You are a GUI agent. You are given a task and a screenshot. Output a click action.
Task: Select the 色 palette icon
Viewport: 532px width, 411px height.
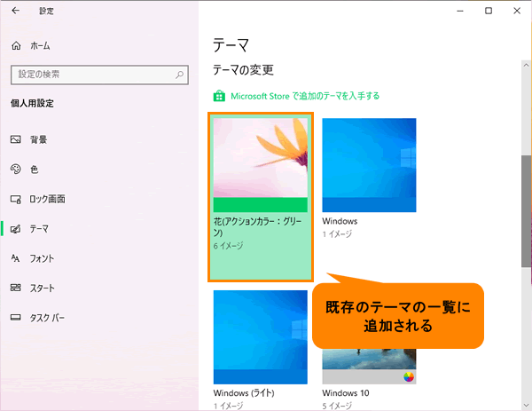pyautogui.click(x=16, y=169)
